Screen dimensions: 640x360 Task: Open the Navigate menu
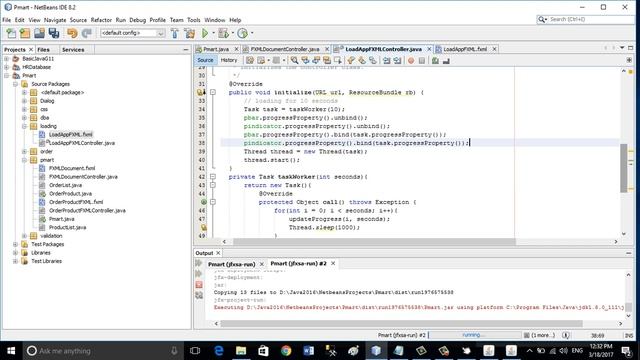pos(55,20)
